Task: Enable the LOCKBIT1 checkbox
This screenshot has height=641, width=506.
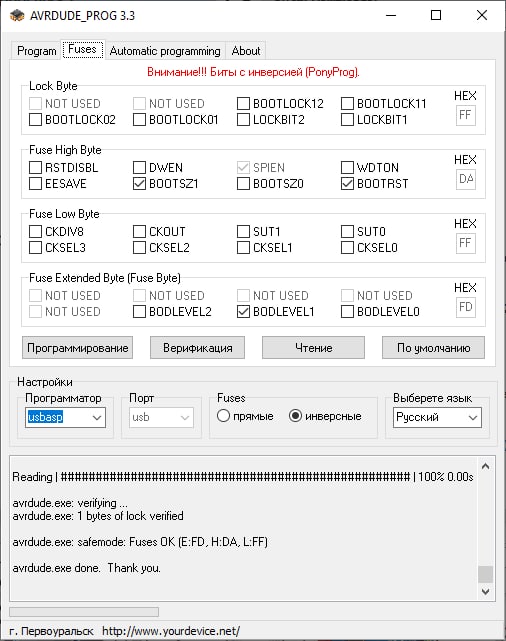Action: 347,120
